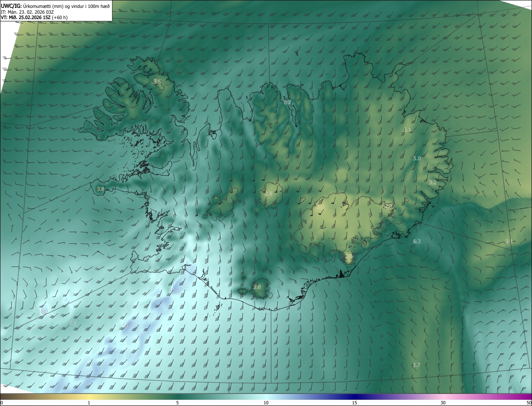Click the 3.8 value on Snæfellsnes tip
The height and width of the screenshot is (406, 532).
click(x=101, y=189)
